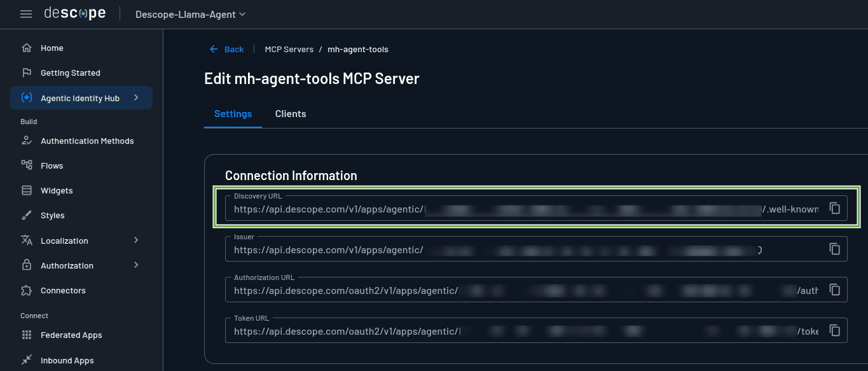The height and width of the screenshot is (371, 868).
Task: Open Getting Started in the sidebar
Action: (x=81, y=73)
